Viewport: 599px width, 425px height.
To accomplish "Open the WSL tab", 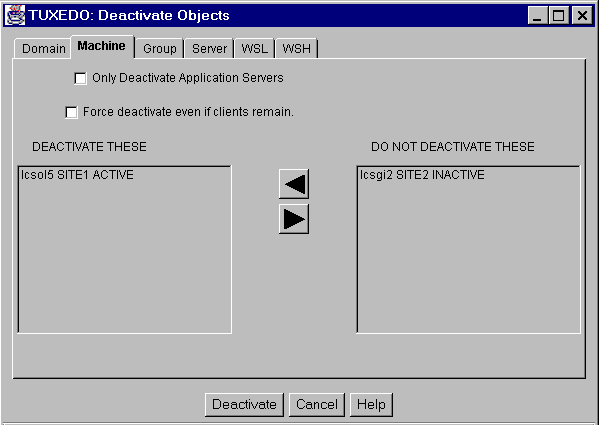I will 254,49.
